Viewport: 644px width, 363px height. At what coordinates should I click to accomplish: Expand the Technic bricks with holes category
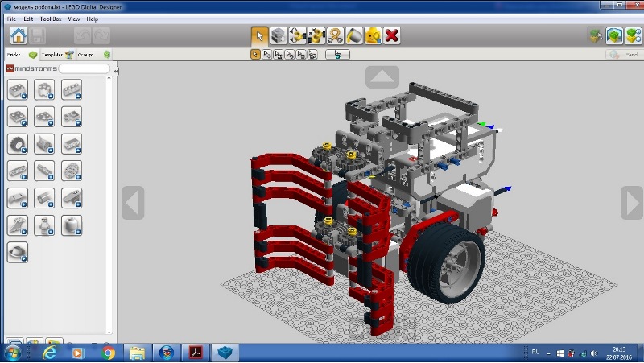click(x=72, y=90)
